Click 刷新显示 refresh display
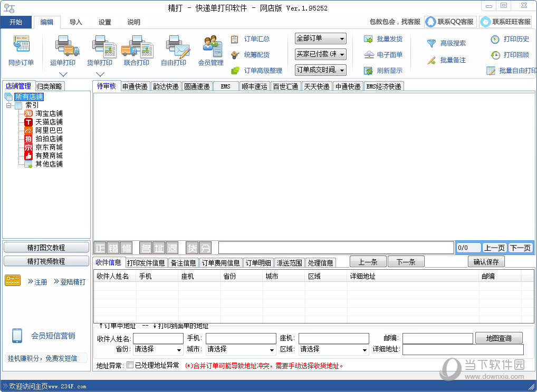 click(x=383, y=71)
